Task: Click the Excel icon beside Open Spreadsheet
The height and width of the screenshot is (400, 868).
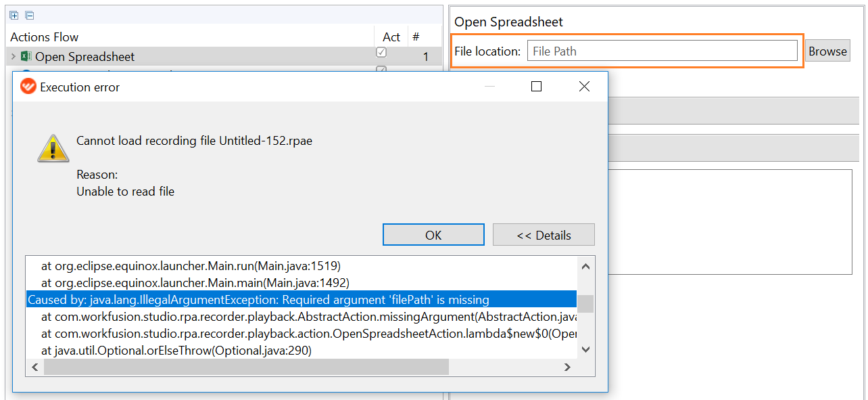Action: [x=26, y=56]
